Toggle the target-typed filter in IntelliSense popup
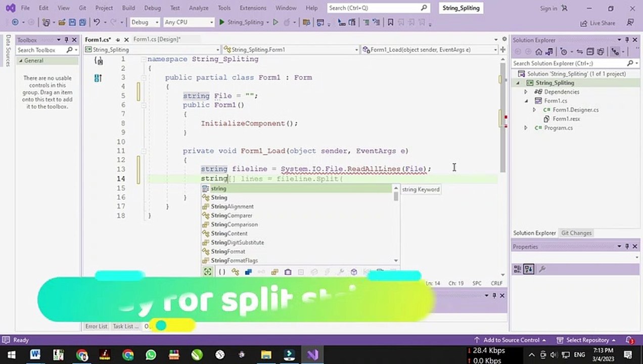The height and width of the screenshot is (364, 643). (x=208, y=272)
